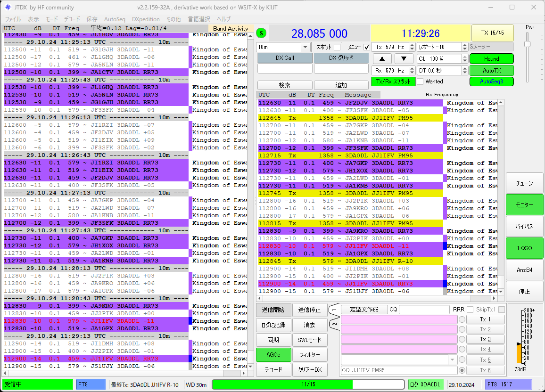
Task: Increase the Tx 579 Hz spinner
Action: click(412, 45)
